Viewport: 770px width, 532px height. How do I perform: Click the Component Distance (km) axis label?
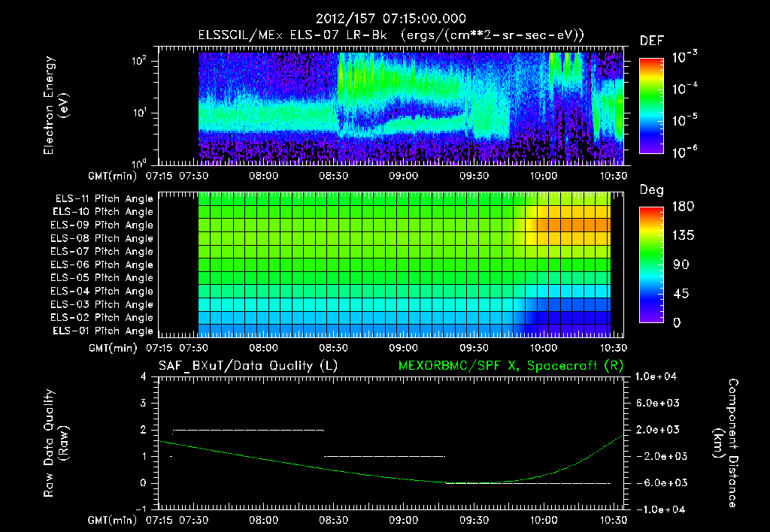point(726,443)
